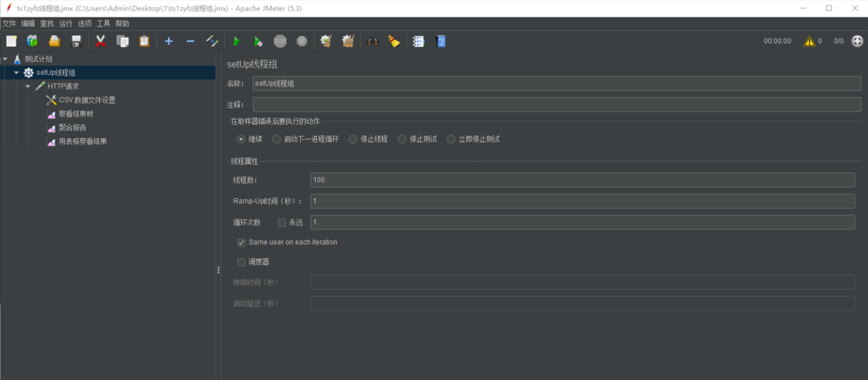This screenshot has height=380, width=868.
Task: Open the Templates icon in toolbar
Action: tap(32, 42)
